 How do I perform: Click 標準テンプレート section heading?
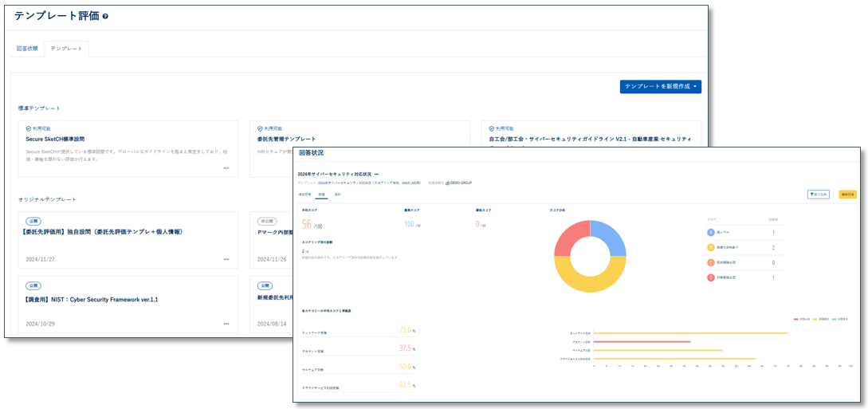39,108
